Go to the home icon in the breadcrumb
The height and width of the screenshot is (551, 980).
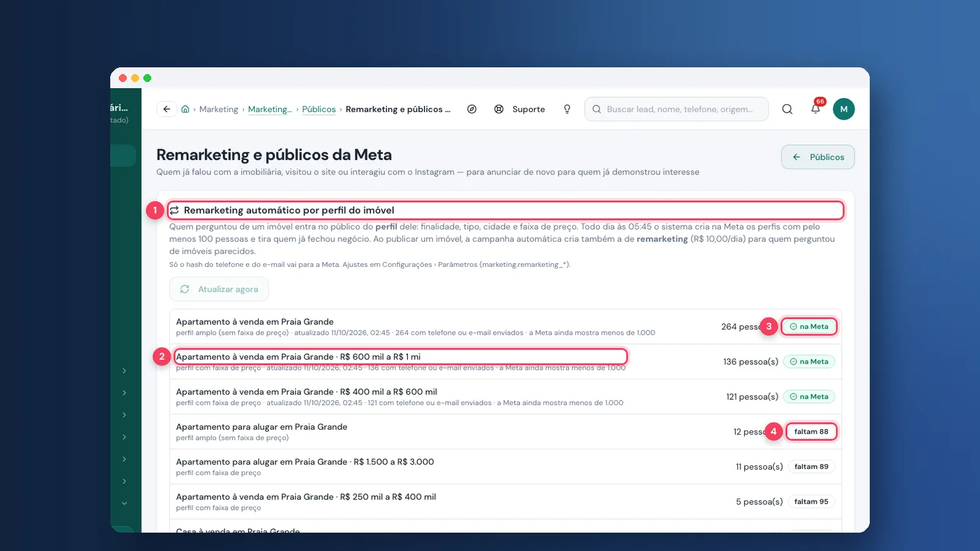[x=185, y=109]
